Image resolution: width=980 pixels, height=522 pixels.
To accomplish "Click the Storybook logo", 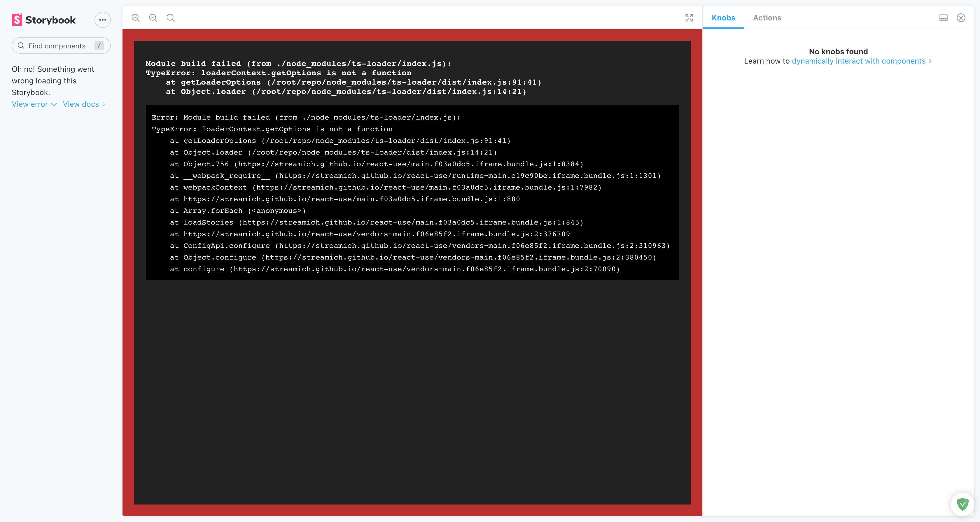I will (x=44, y=20).
